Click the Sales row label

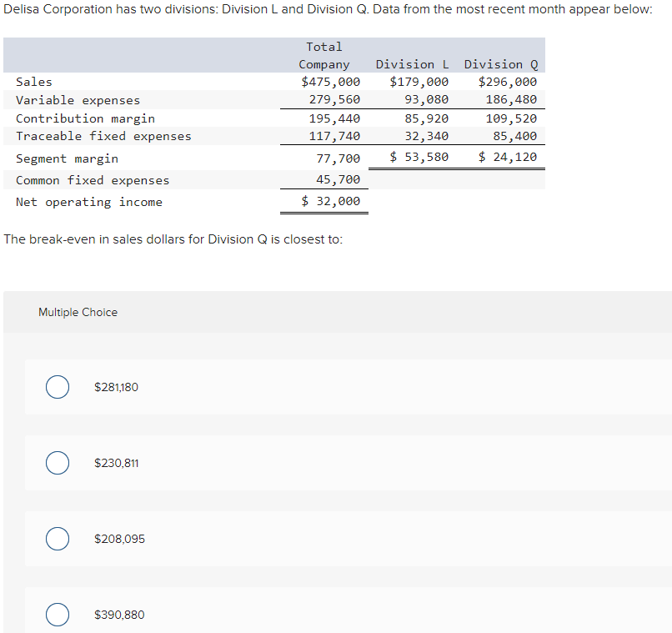34,82
